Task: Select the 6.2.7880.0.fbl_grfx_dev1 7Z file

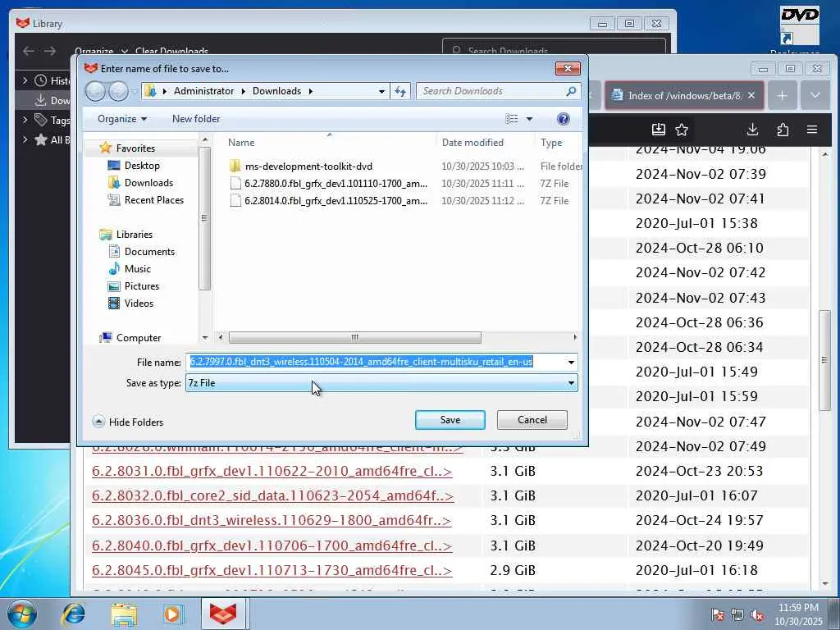Action: point(336,183)
